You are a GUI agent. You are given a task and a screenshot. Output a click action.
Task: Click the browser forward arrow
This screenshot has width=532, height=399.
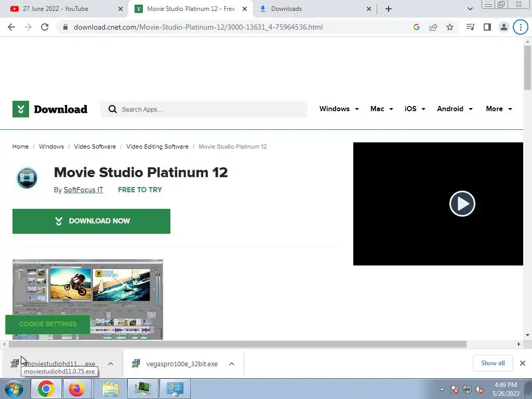28,27
